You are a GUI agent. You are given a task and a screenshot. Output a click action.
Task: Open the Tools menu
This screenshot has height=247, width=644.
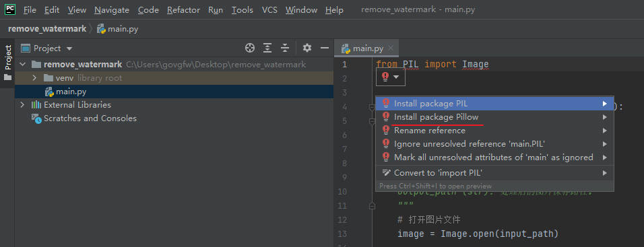pos(243,10)
